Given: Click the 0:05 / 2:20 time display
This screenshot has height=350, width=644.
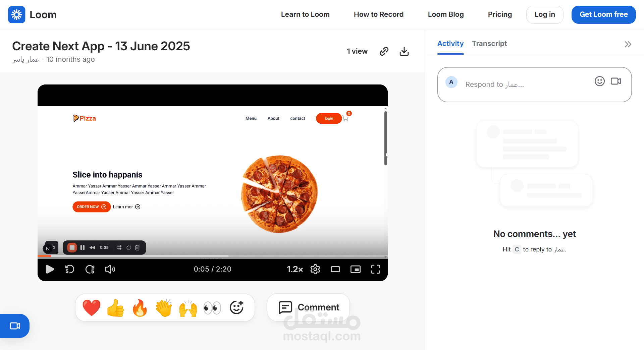Looking at the screenshot, I should click(x=213, y=269).
